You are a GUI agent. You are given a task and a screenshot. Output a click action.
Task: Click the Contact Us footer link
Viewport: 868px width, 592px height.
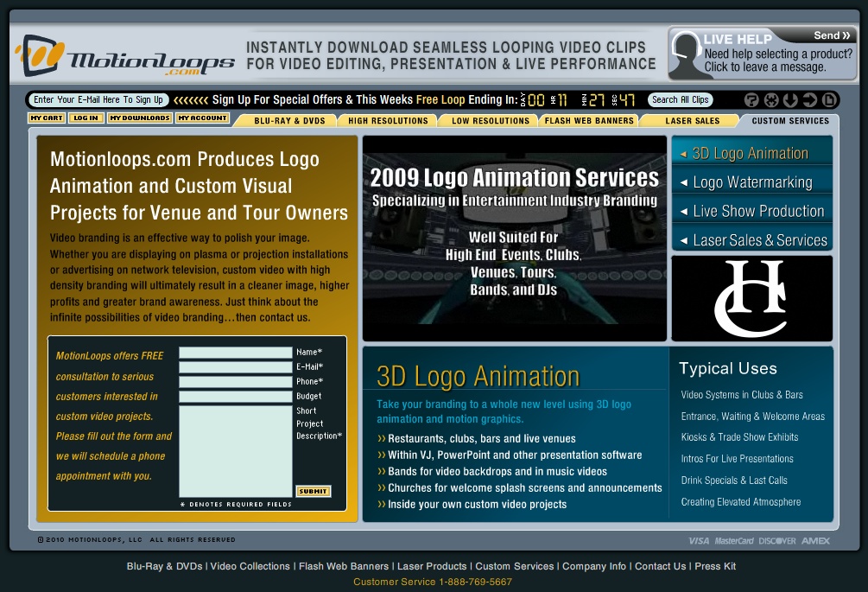pyautogui.click(x=660, y=566)
